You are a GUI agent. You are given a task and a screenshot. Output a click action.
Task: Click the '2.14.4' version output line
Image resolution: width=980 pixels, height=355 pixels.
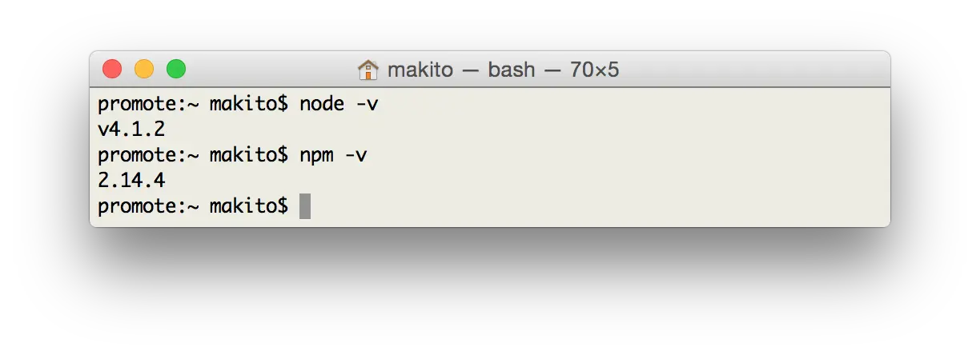(132, 180)
